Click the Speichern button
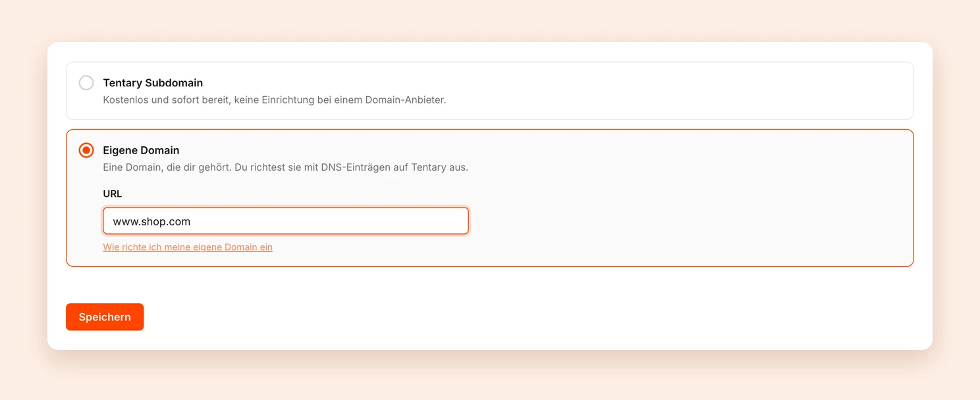This screenshot has height=400, width=980. point(105,317)
